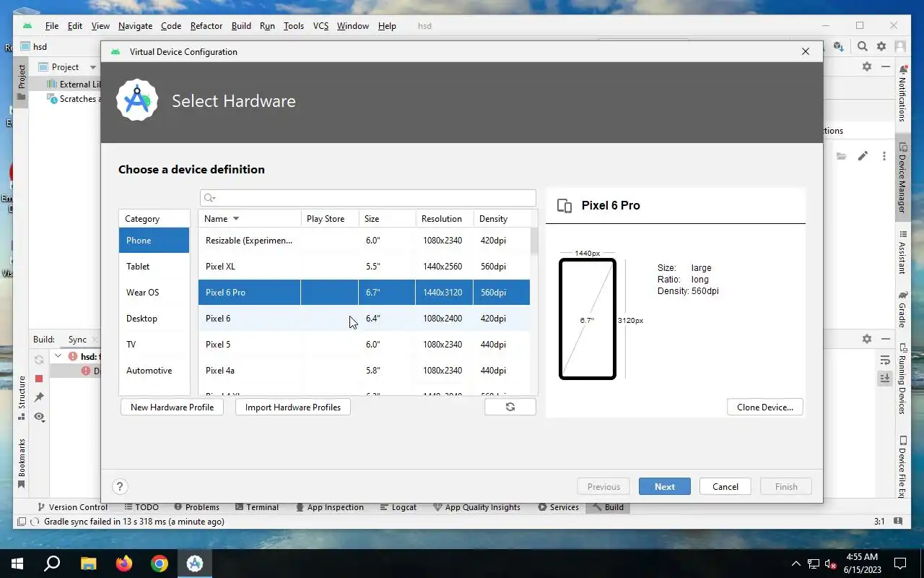Open IDE settings gear in main toolbar
Viewport: 924px width, 578px height.
[881, 46]
